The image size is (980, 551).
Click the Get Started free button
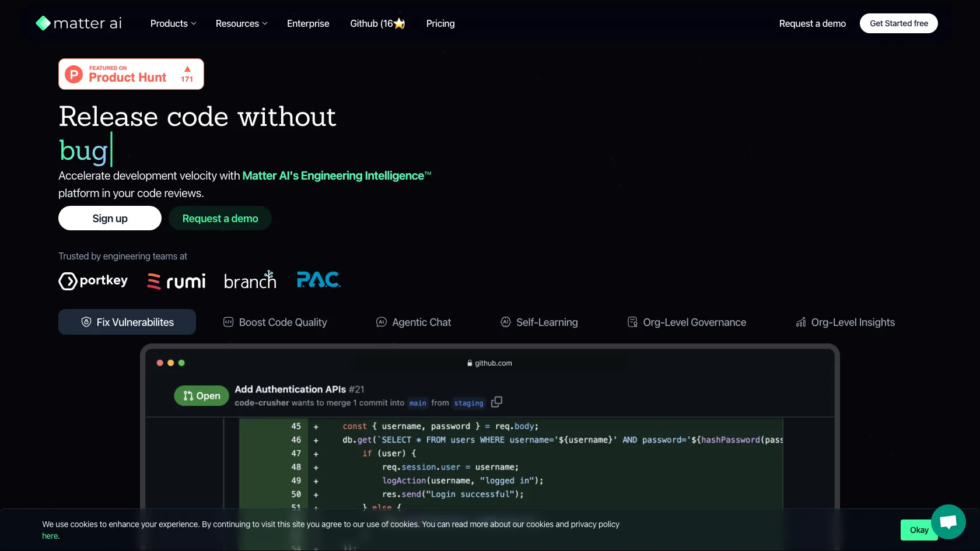pos(899,23)
